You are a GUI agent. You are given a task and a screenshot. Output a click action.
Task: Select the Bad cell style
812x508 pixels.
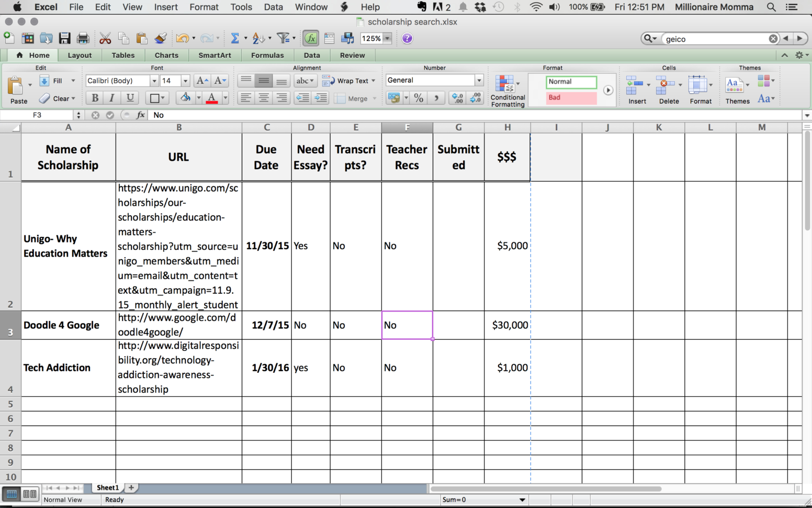571,97
